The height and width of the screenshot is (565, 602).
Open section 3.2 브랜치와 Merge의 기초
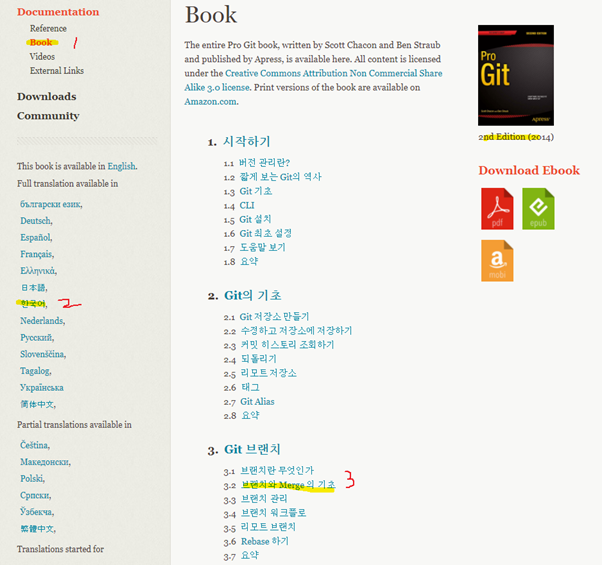pyautogui.click(x=288, y=485)
